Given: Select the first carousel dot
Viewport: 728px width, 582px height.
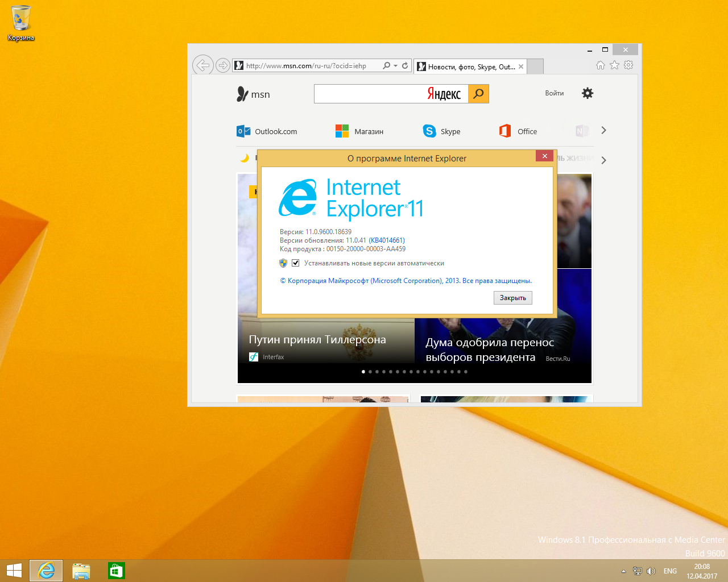Looking at the screenshot, I should (x=363, y=372).
